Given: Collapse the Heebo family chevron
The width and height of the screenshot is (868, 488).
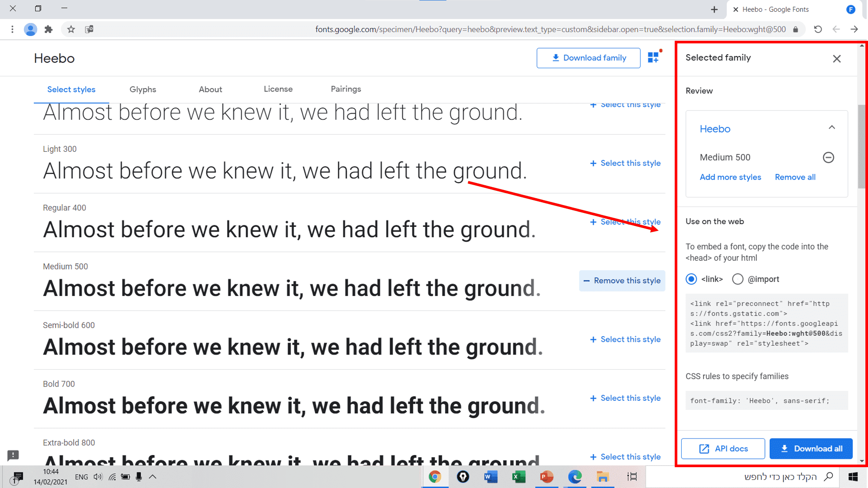Looking at the screenshot, I should 831,128.
